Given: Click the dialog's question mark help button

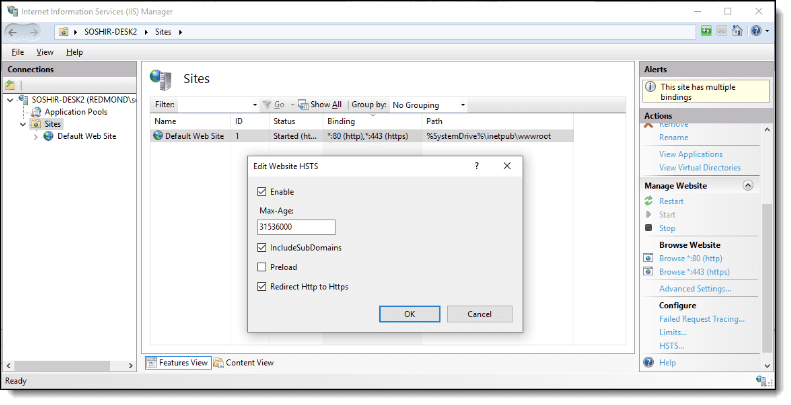Looking at the screenshot, I should (x=477, y=166).
